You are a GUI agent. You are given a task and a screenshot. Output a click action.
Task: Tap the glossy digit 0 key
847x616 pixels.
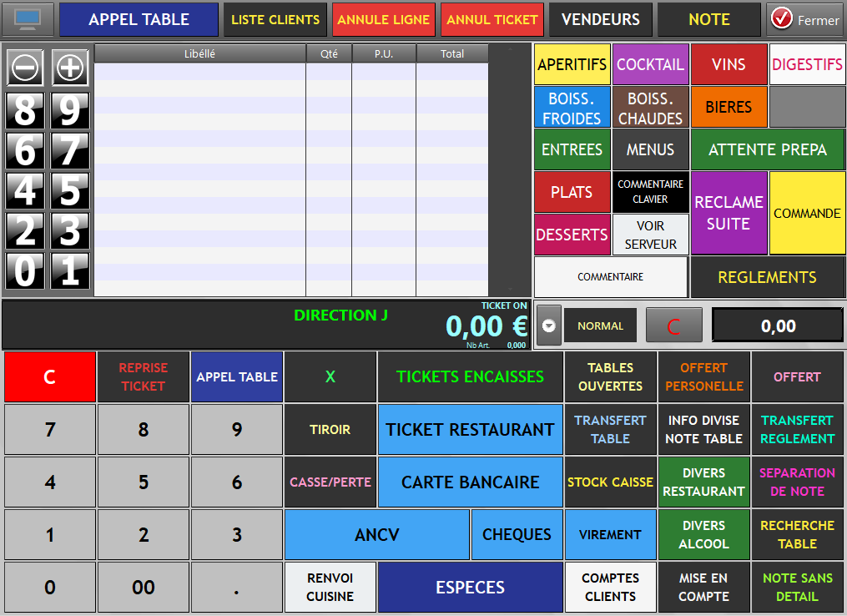[x=25, y=272]
